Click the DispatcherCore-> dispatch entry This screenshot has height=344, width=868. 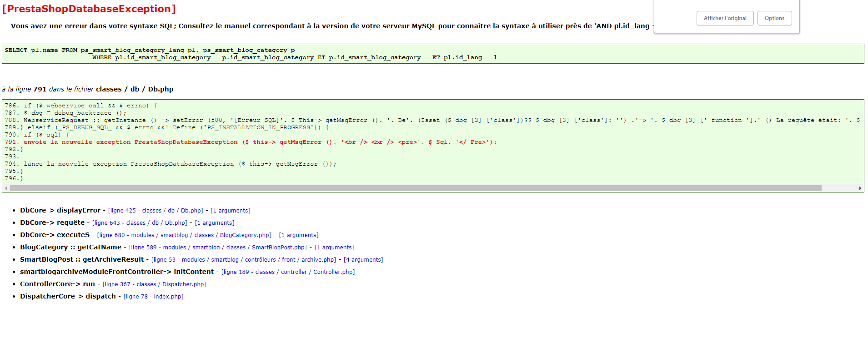[68, 296]
